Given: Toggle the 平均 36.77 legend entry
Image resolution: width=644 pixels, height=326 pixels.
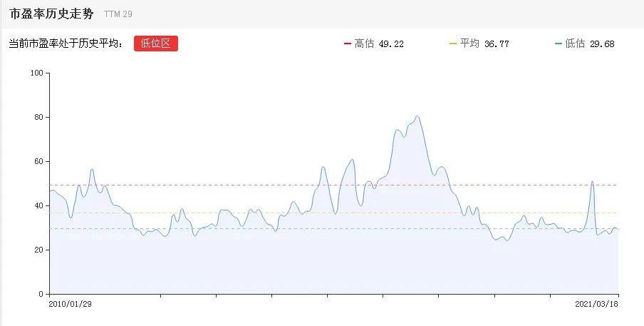Looking at the screenshot, I should 479,44.
